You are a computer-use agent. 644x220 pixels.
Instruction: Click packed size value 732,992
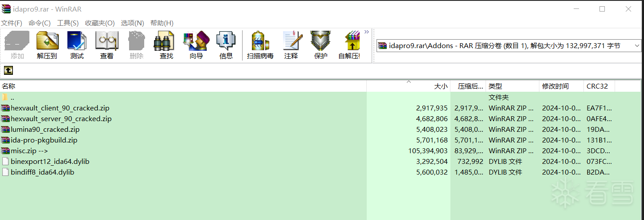click(471, 161)
